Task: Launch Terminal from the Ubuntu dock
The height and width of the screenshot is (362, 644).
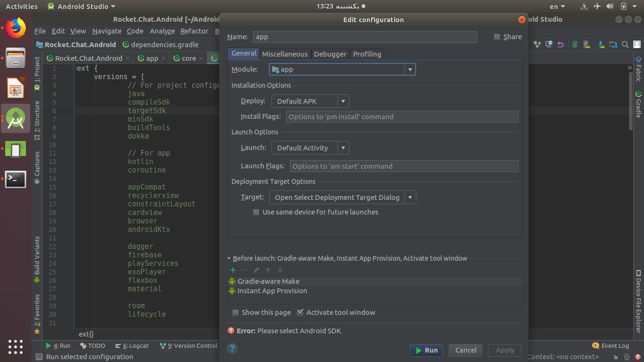Action: (x=16, y=179)
